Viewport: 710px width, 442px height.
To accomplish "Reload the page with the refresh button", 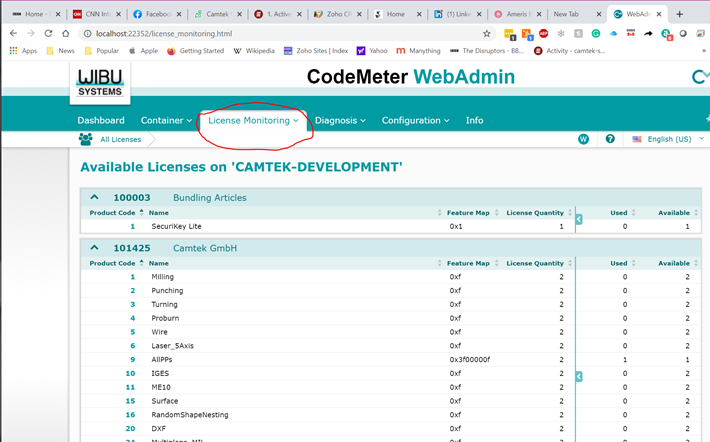I will [x=48, y=33].
